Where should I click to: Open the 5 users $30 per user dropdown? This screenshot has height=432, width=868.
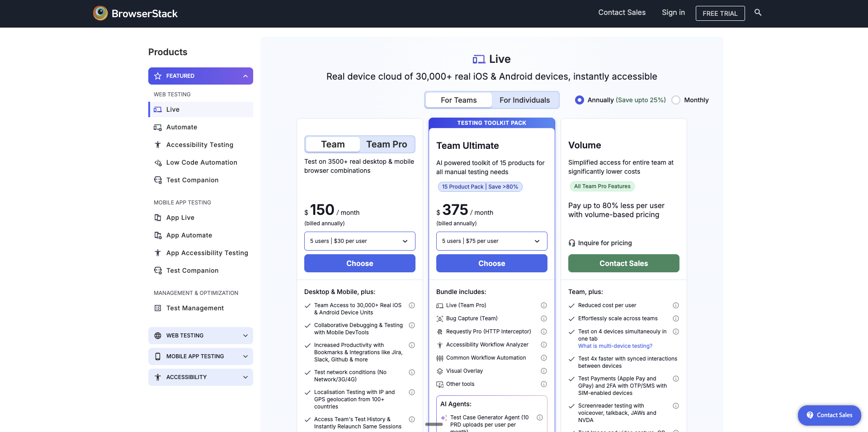(360, 241)
